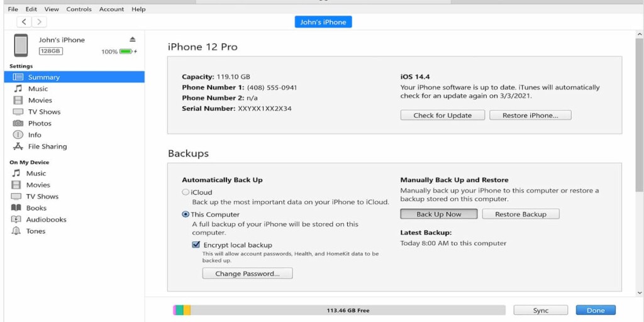This screenshot has height=322, width=644.
Task: Select Info via the circled i icon
Action: click(18, 135)
